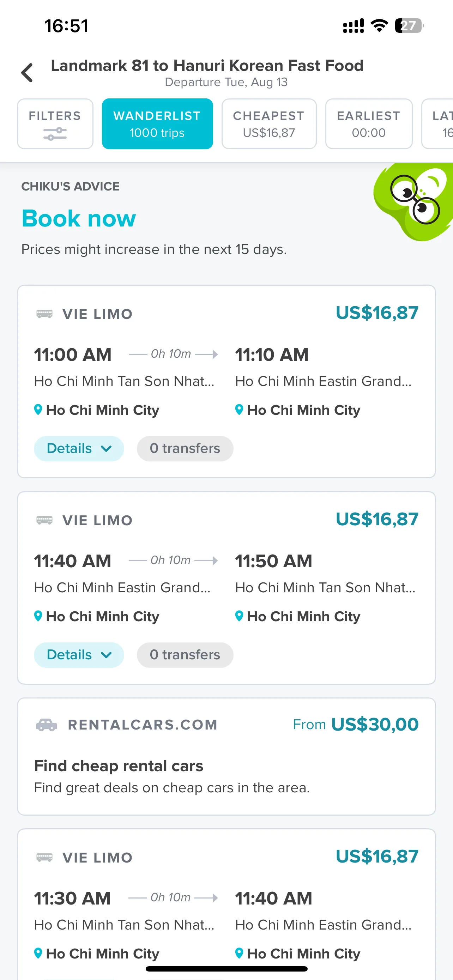Viewport: 453px width, 980px height.
Task: Tap bus icon on 11:30 AM Vie Limo trip
Action: 44,858
